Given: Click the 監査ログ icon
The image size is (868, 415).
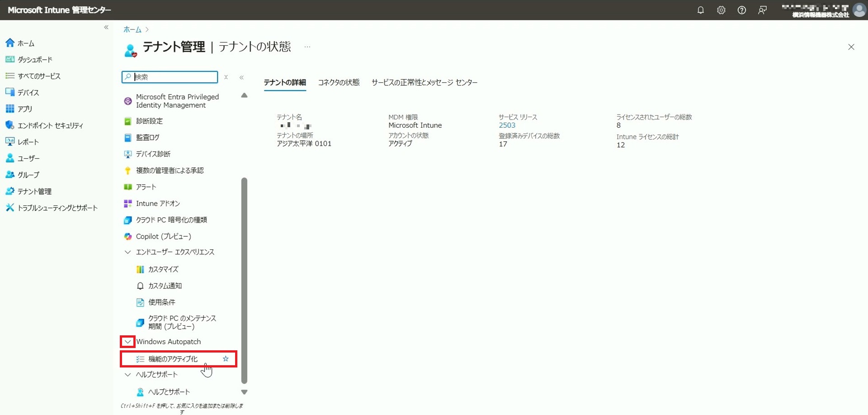Looking at the screenshot, I should (128, 137).
